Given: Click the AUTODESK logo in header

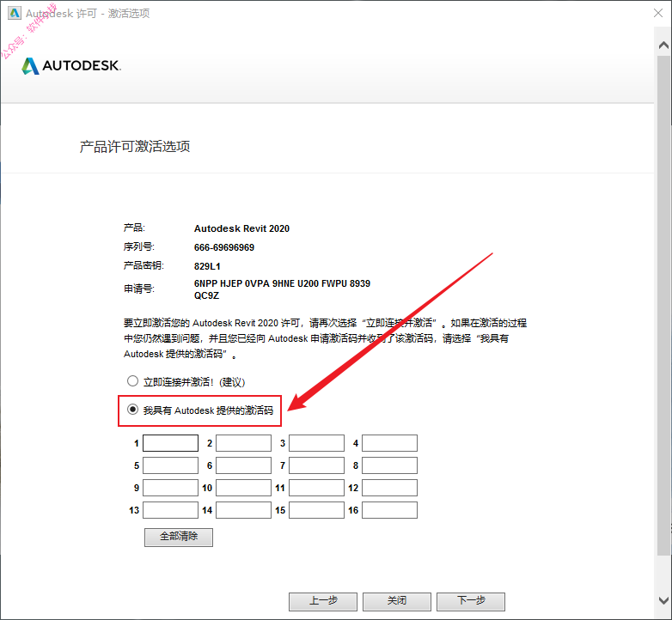Looking at the screenshot, I should (71, 65).
